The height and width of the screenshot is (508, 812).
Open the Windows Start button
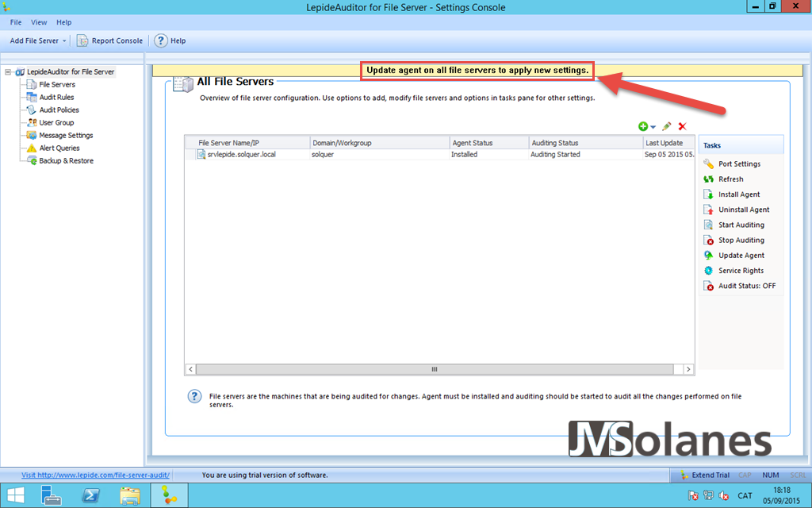click(x=16, y=495)
